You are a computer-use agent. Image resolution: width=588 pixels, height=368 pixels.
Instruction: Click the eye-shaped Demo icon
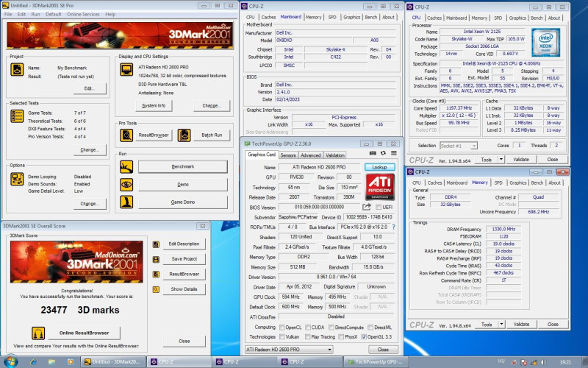[126, 185]
